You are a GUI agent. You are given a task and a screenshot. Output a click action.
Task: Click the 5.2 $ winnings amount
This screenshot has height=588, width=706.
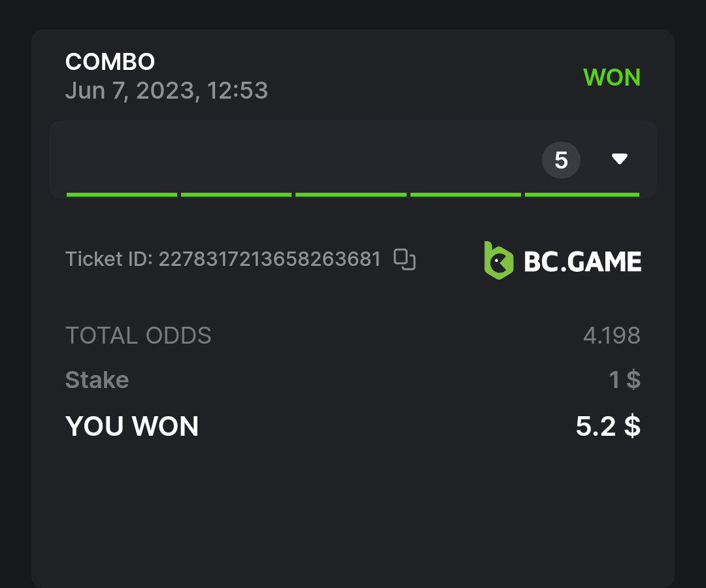608,427
